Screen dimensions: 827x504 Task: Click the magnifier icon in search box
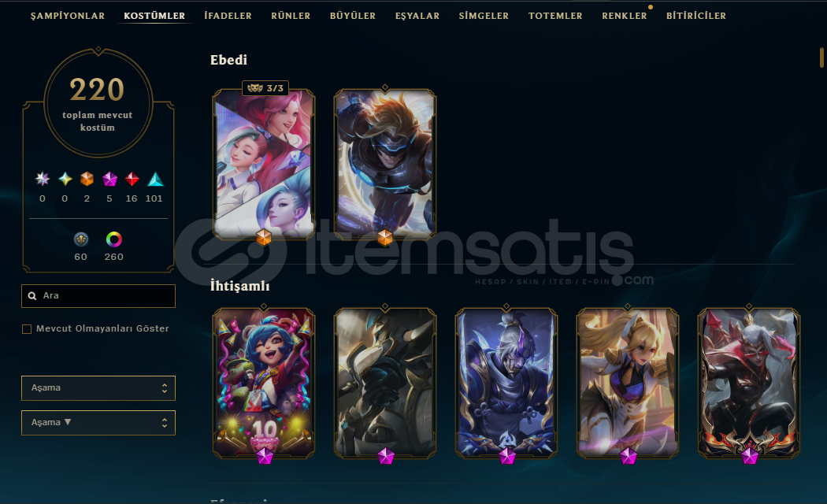pos(32,296)
